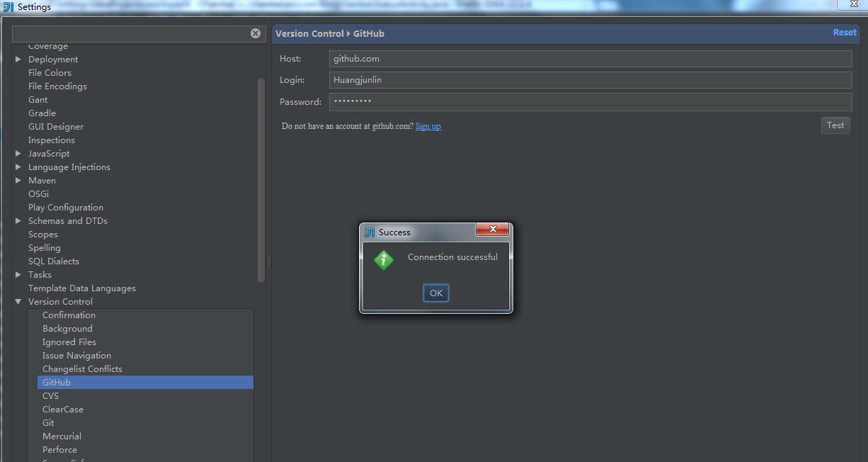Open the Git settings entry
The height and width of the screenshot is (462, 868).
[x=48, y=423]
